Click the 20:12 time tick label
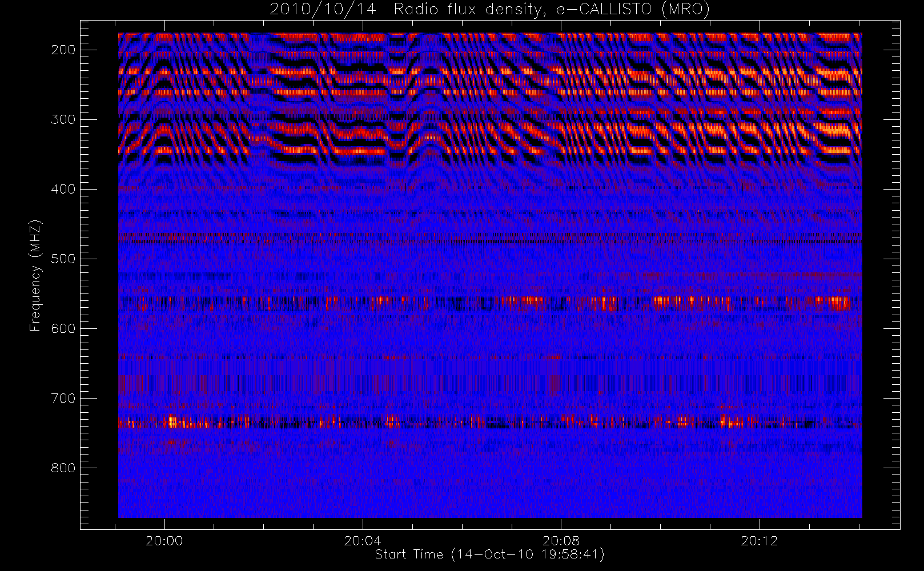 (x=760, y=541)
